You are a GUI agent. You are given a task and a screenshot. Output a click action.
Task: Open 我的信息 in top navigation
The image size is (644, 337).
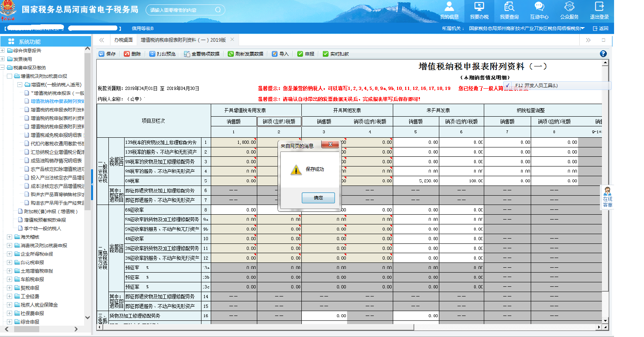(x=449, y=10)
